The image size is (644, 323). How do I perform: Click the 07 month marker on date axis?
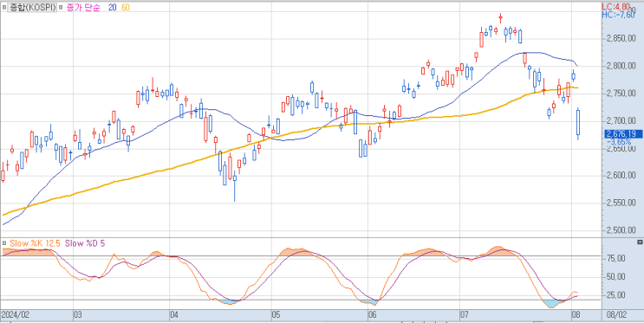tap(465, 315)
